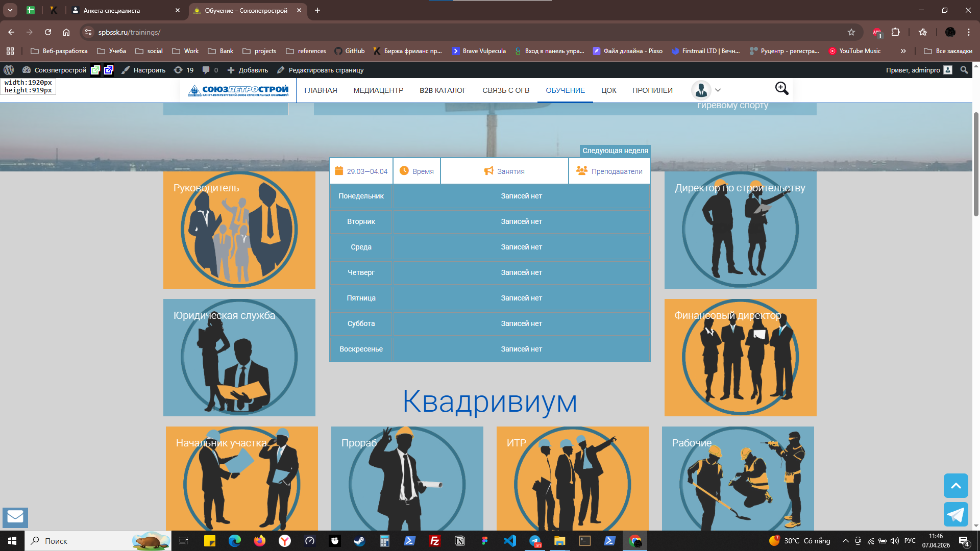Image resolution: width=980 pixels, height=551 pixels.
Task: Click the scroll-to-top arrow button
Action: click(x=955, y=486)
